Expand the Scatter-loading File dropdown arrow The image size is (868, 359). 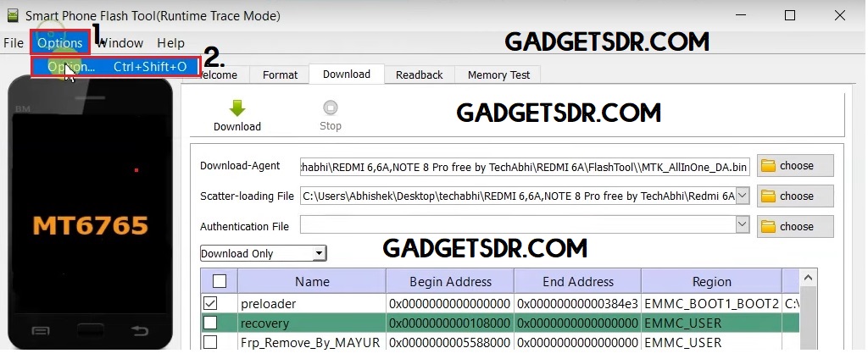point(743,196)
